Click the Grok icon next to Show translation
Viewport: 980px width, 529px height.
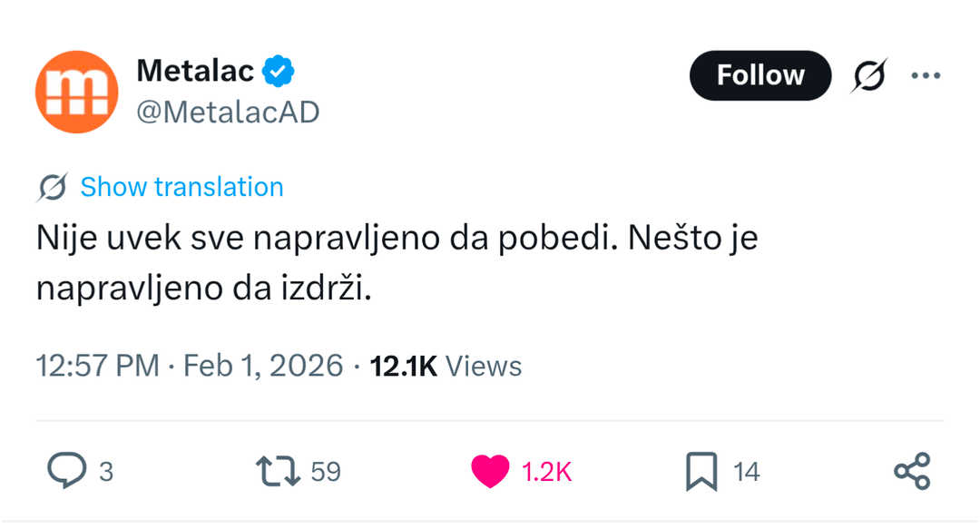[x=53, y=188]
